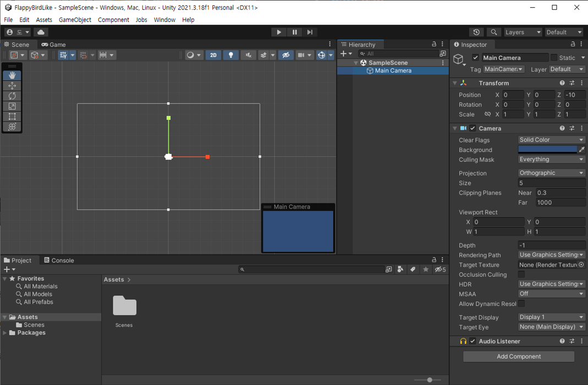The image size is (588, 385).
Task: Open the Assets menu
Action: (44, 19)
